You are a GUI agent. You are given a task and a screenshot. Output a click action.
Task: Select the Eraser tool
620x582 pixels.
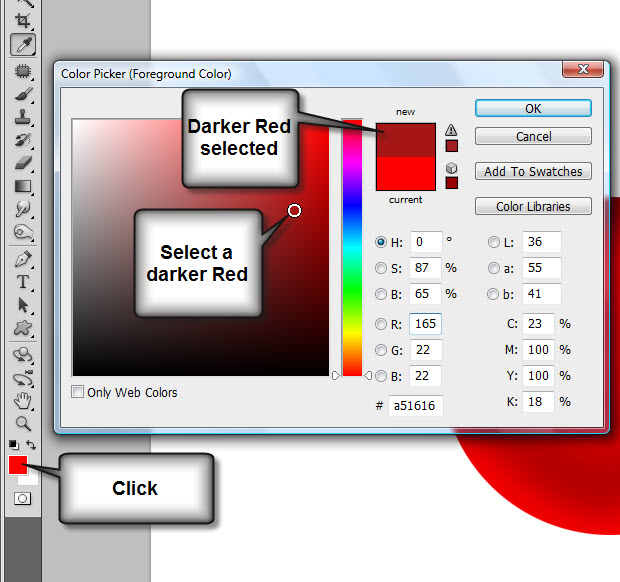[x=23, y=163]
